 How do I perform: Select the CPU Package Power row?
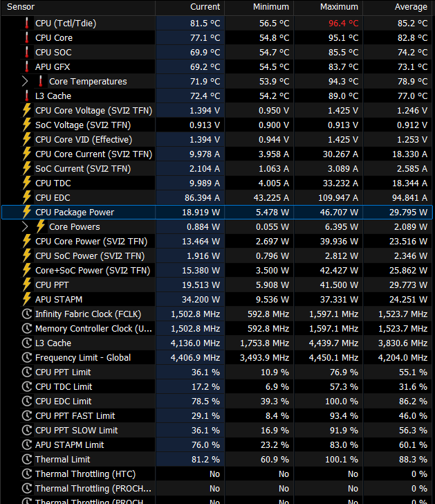217,212
